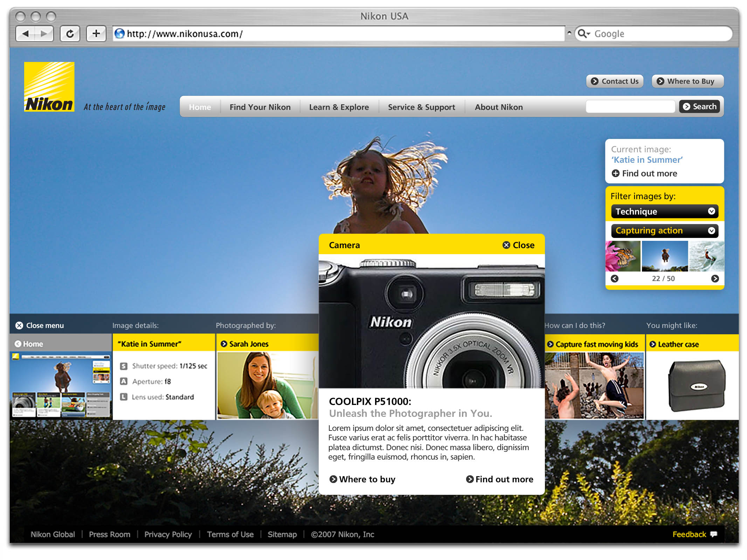
Task: Click the browser back arrow
Action: 26,34
